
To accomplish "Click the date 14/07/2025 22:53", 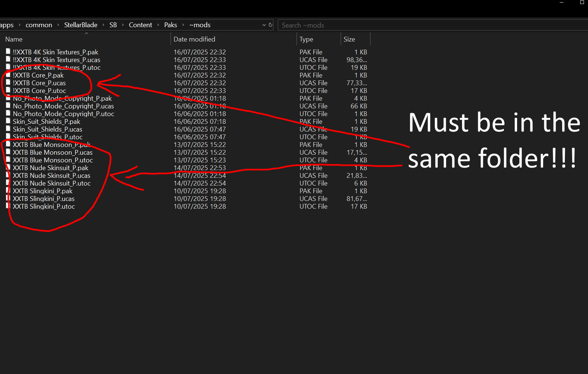I will (x=200, y=168).
